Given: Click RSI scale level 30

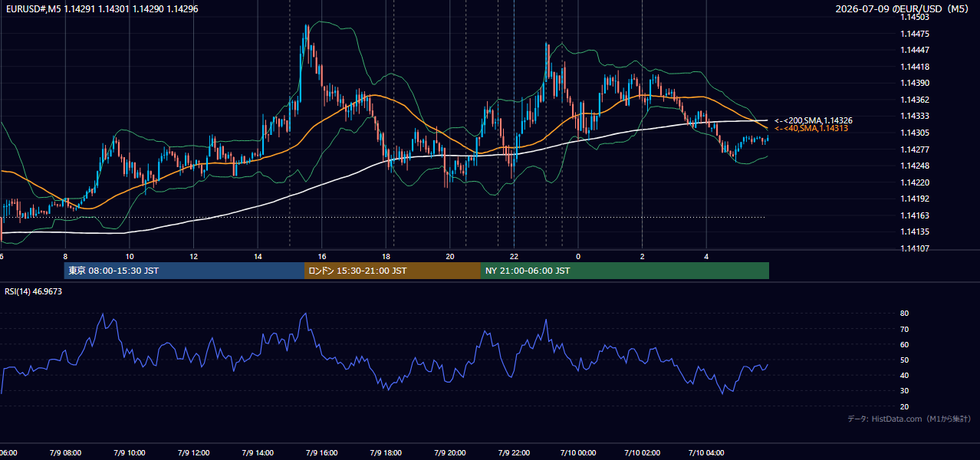Looking at the screenshot, I should [905, 391].
